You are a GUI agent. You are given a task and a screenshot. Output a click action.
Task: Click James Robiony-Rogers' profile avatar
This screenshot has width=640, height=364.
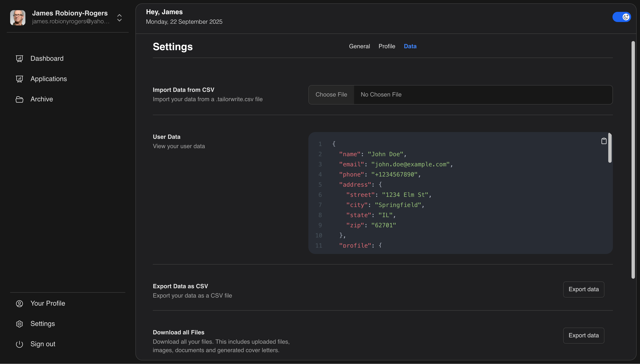18,18
